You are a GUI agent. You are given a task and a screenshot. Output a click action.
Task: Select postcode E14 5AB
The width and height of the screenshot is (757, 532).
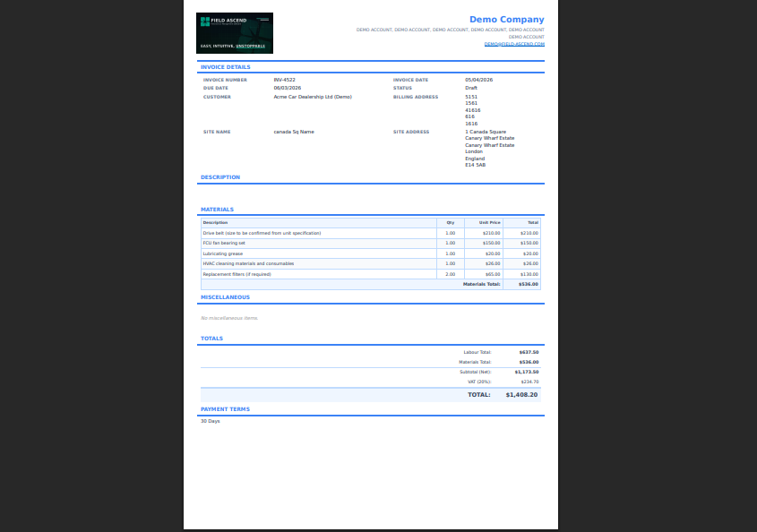476,165
